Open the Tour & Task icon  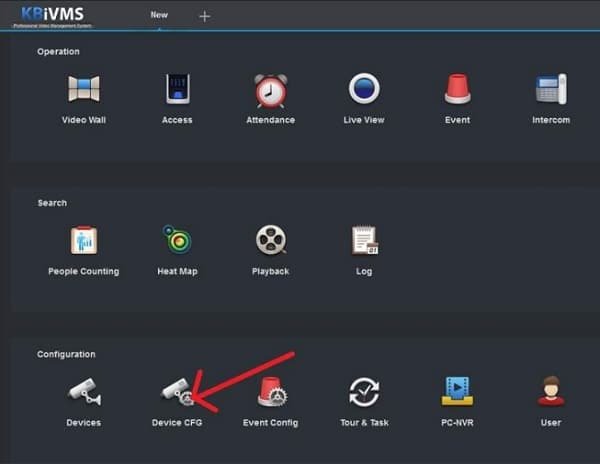tap(364, 392)
